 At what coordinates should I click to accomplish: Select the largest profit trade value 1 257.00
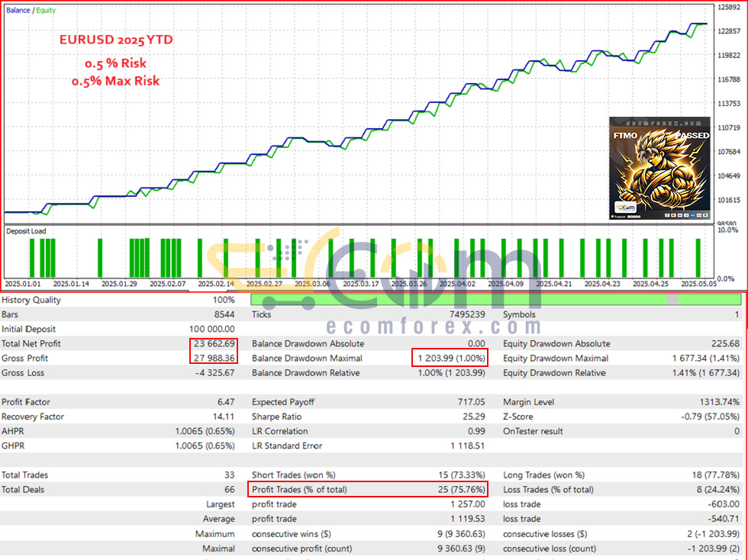tap(467, 504)
